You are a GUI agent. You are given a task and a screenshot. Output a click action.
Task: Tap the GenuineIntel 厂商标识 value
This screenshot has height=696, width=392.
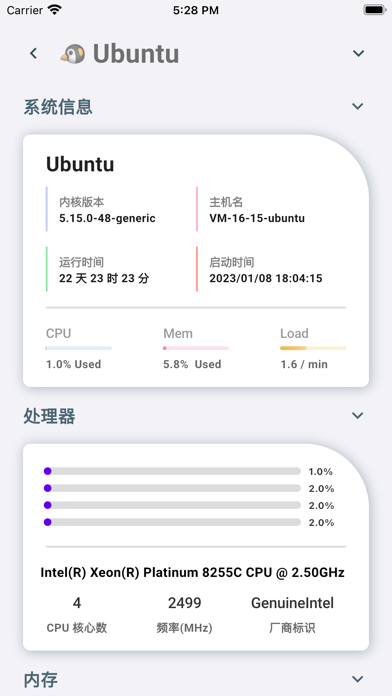coord(292,603)
